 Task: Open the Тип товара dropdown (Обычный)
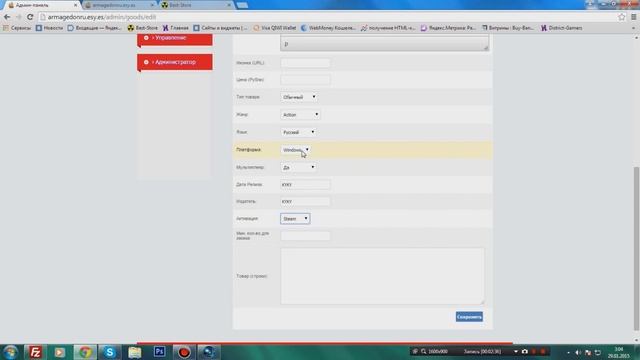pos(299,97)
